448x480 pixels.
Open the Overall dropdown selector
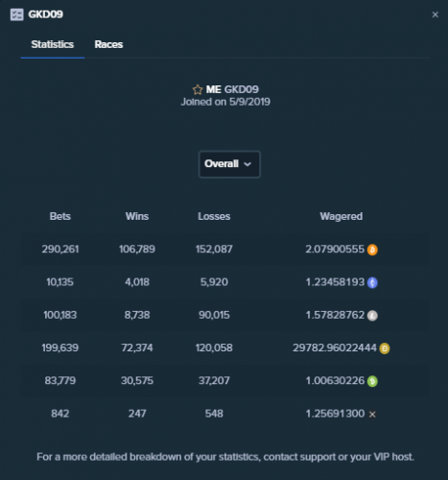[x=229, y=164]
